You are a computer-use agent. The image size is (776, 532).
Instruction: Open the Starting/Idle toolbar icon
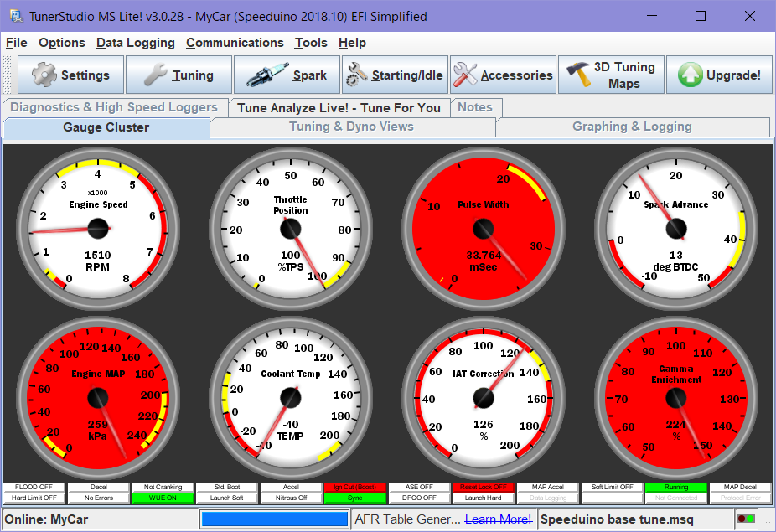point(355,74)
